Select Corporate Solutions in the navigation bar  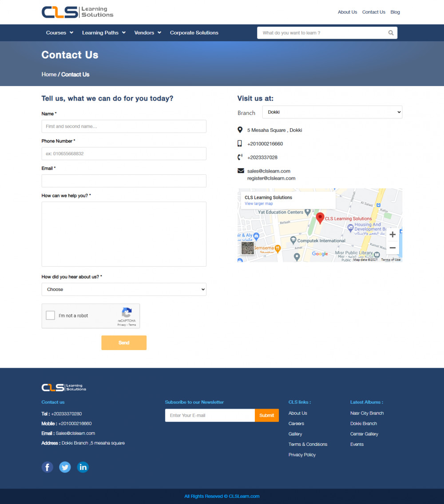(194, 32)
